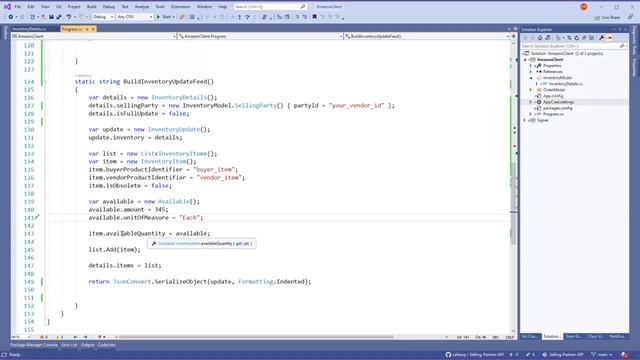Click the bookmark icon in the toolbar
640x360 pixels.
[x=314, y=17]
